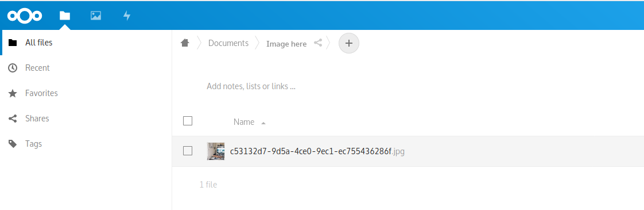644x210 pixels.
Task: Go to home folder icon in breadcrumb
Action: (185, 43)
